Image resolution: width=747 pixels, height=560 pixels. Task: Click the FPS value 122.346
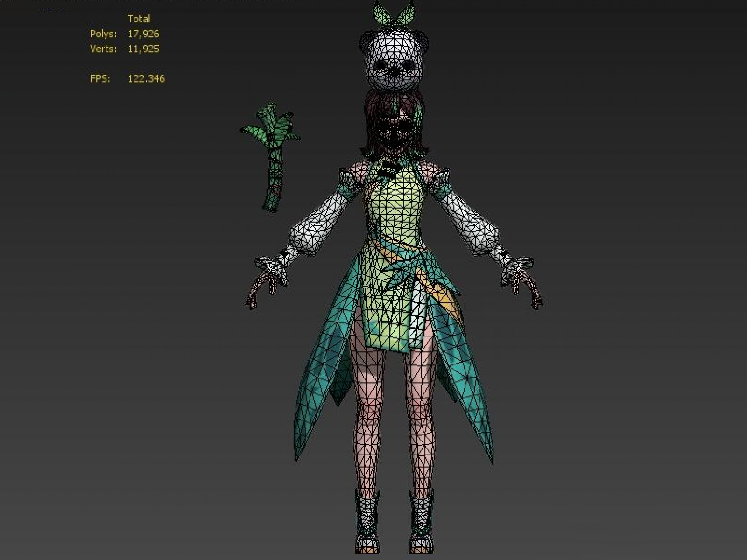146,79
